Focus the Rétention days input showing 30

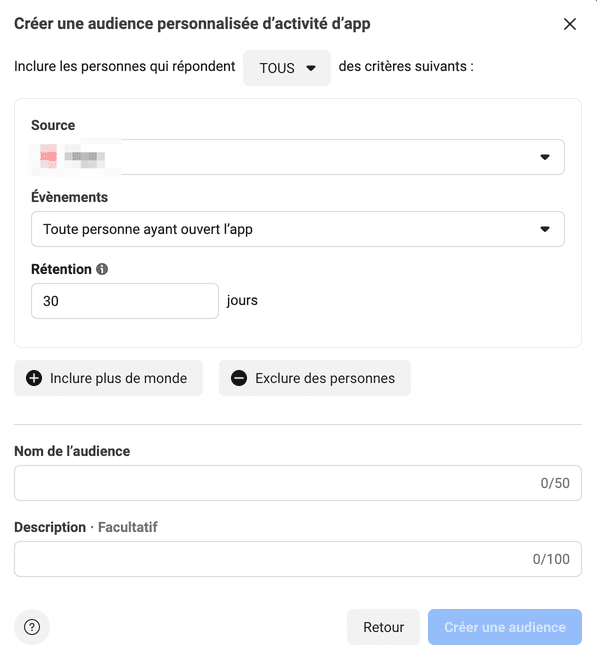[x=125, y=301]
